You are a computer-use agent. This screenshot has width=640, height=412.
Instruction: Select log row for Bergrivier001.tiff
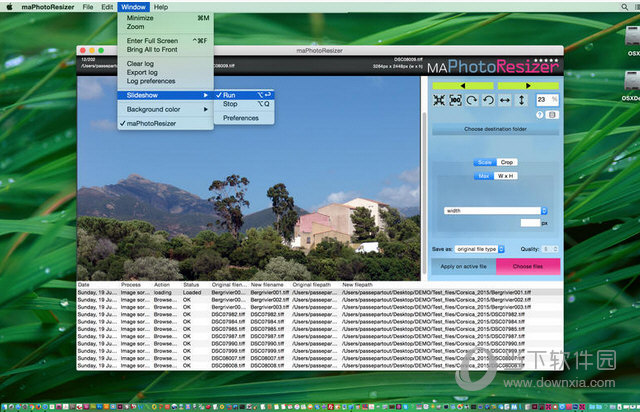(320, 293)
